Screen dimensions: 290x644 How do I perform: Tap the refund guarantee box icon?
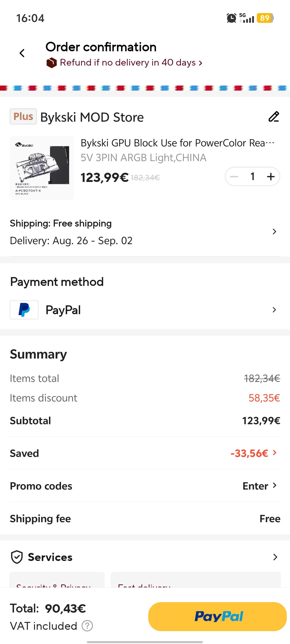click(x=52, y=63)
